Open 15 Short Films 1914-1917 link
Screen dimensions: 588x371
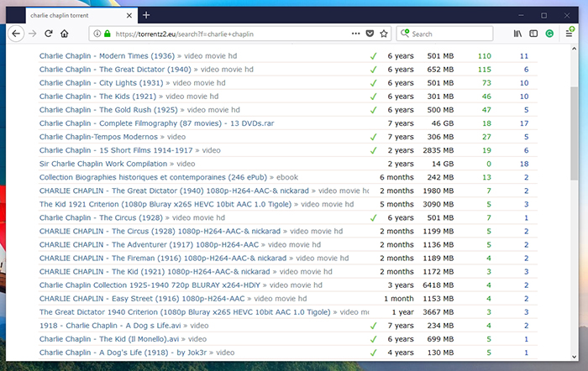pyautogui.click(x=116, y=150)
